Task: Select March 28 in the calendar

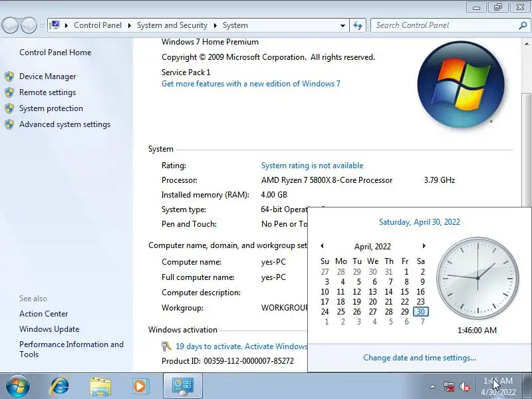Action: [341, 271]
